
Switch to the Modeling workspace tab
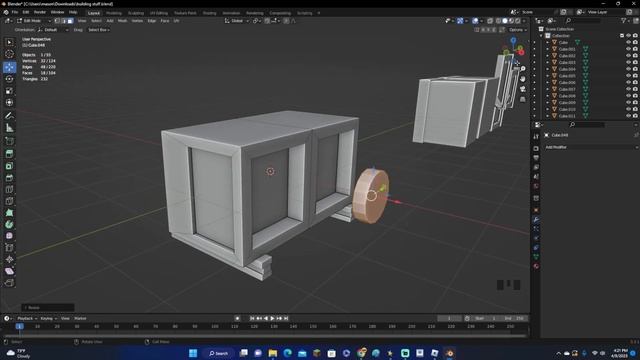(114, 13)
